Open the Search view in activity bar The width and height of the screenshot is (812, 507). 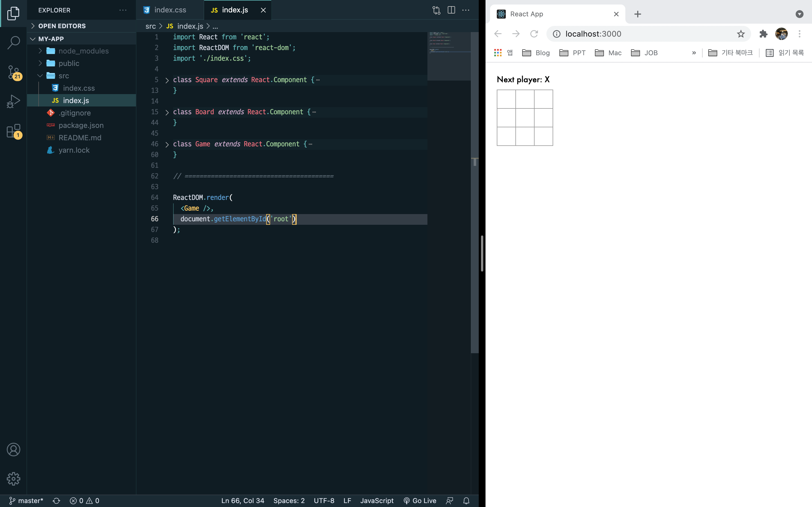click(x=14, y=43)
